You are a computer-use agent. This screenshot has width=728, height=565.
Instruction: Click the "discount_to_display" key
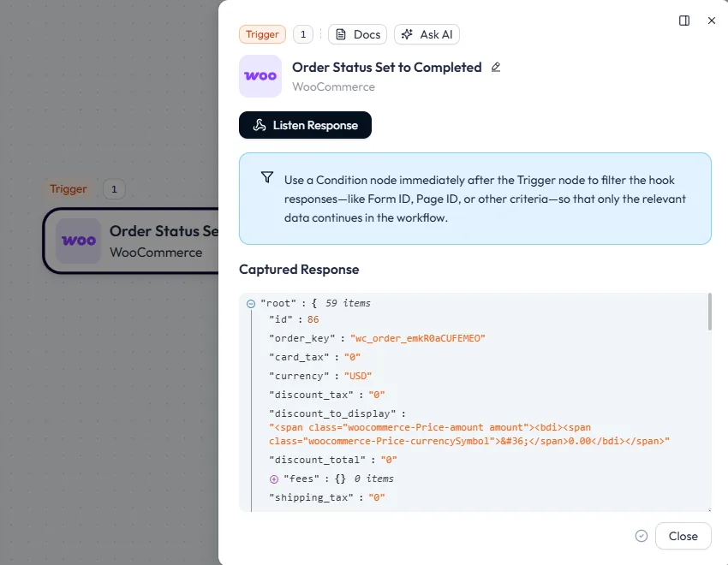[332, 413]
